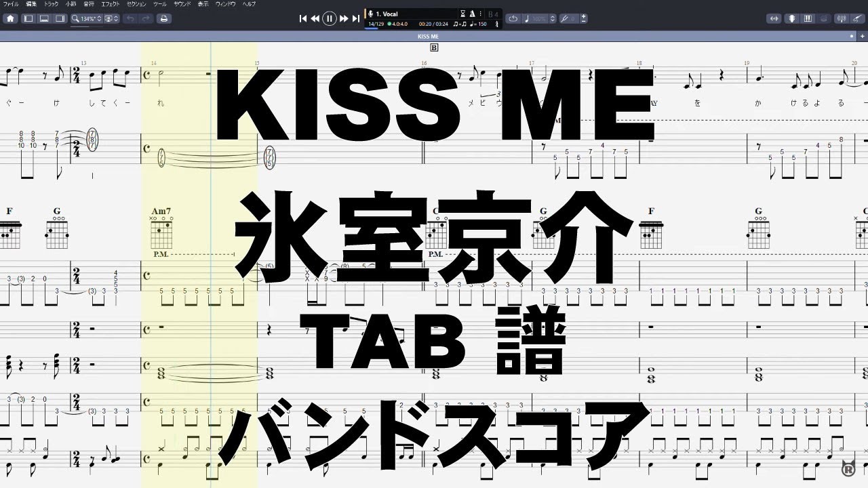The image size is (868, 488).
Task: Click the Undo arrow icon
Action: (131, 18)
